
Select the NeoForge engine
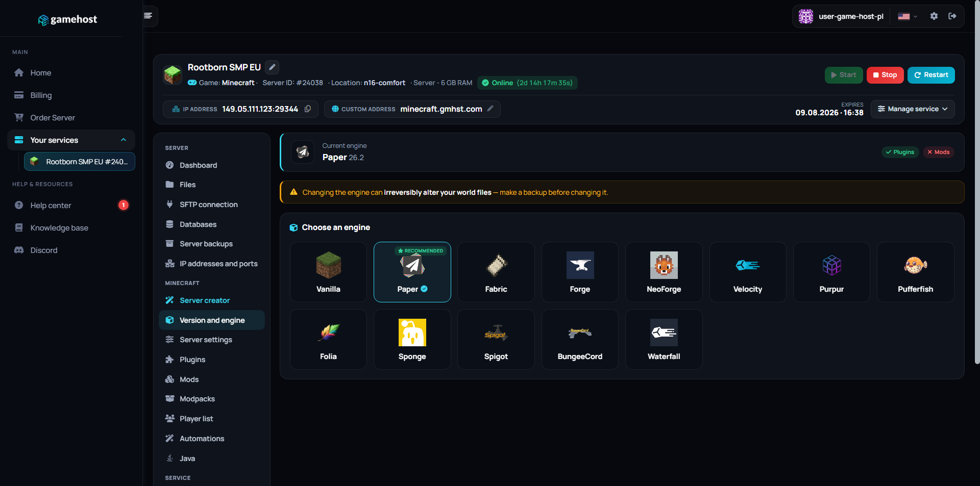click(x=664, y=272)
